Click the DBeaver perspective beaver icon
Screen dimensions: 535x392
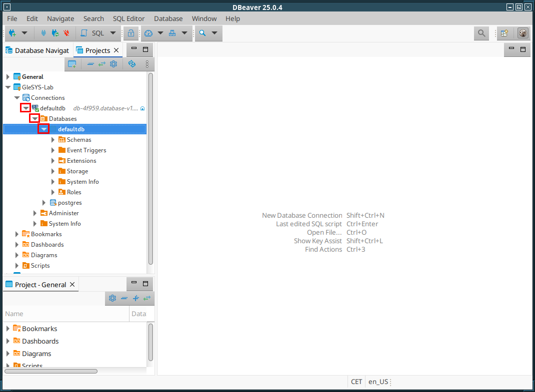click(x=523, y=33)
